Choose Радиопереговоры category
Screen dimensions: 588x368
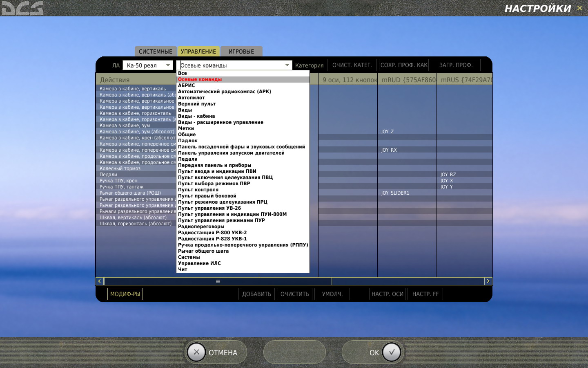243,227
